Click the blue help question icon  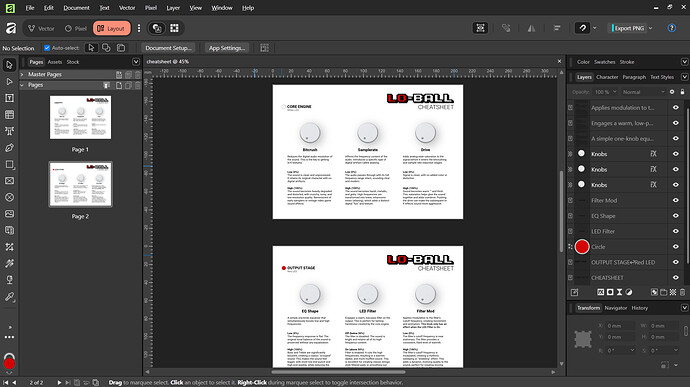(672, 28)
